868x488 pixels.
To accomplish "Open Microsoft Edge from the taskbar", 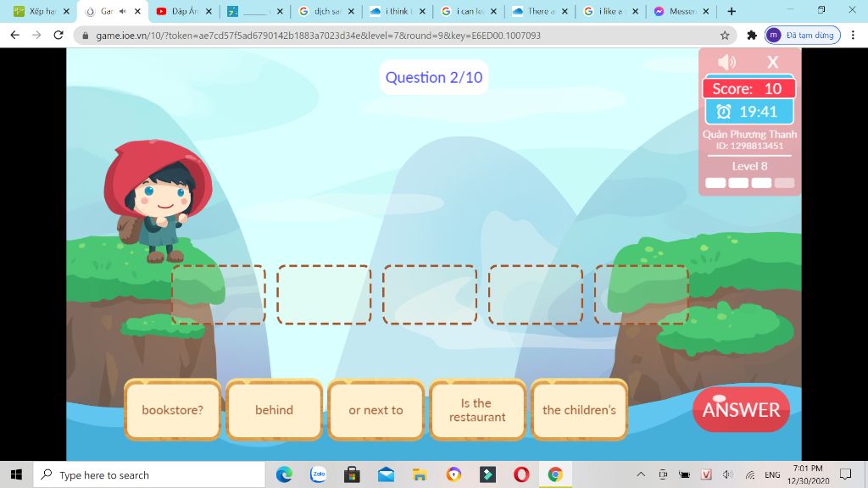I will click(x=284, y=474).
